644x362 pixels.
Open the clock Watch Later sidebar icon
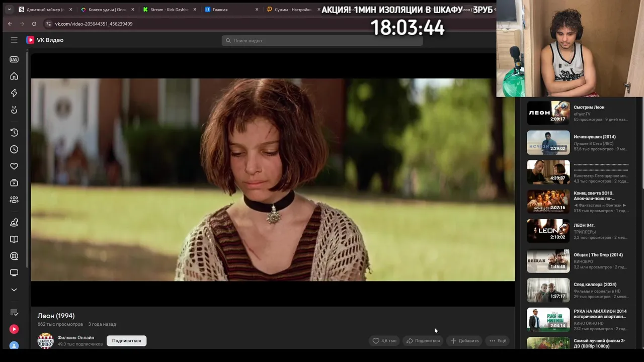[14, 149]
